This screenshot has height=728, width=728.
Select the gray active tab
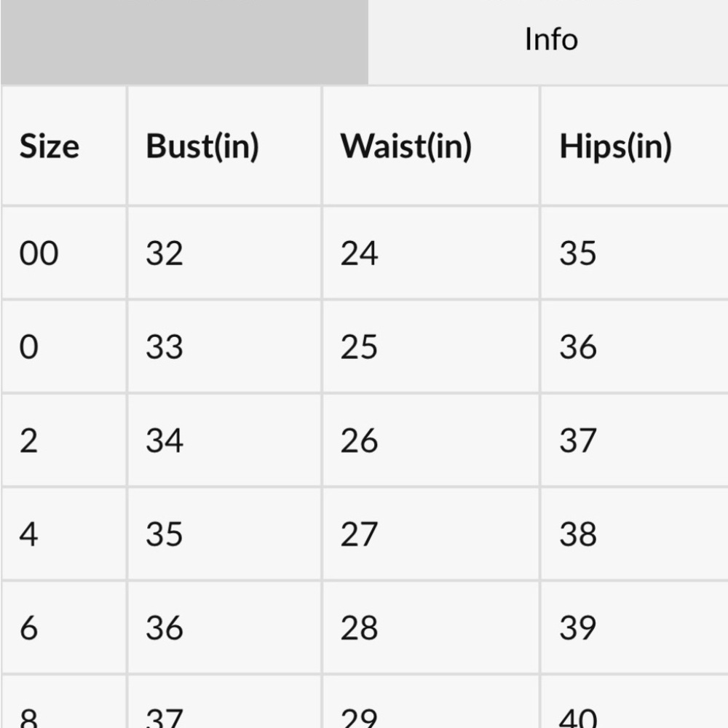coord(184,41)
